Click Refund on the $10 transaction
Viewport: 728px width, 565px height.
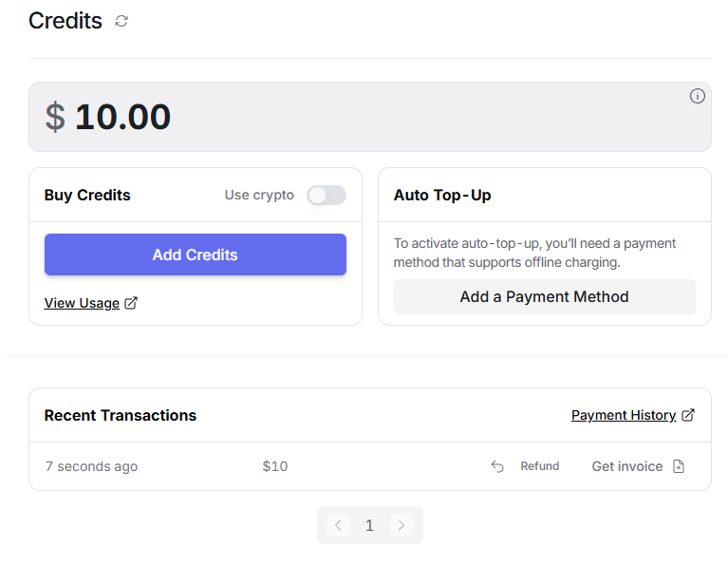(x=539, y=466)
